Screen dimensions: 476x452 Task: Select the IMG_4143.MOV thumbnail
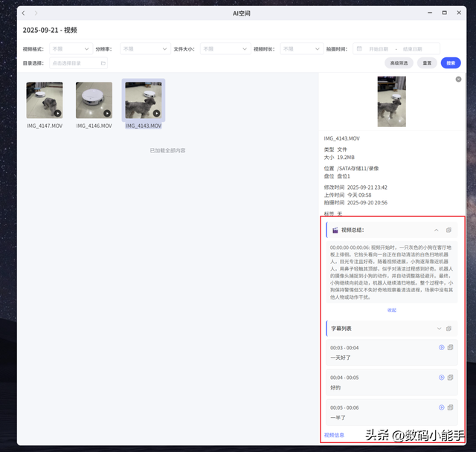pos(144,100)
